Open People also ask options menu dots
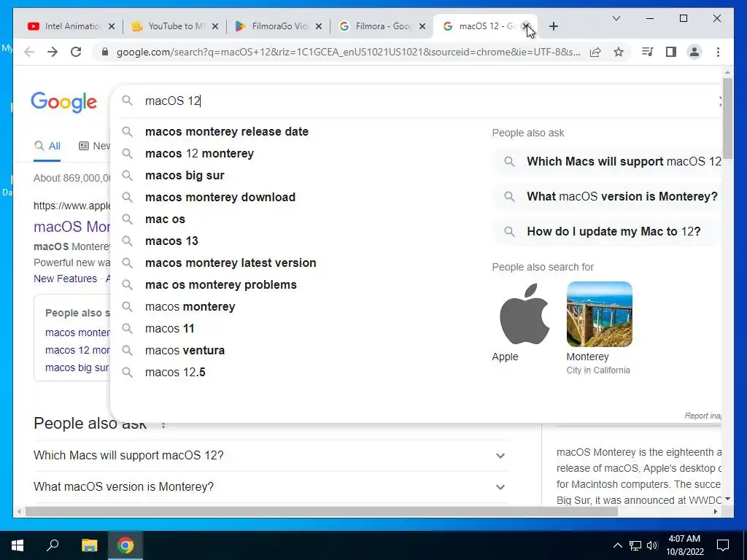The width and height of the screenshot is (747, 560). pos(163,424)
